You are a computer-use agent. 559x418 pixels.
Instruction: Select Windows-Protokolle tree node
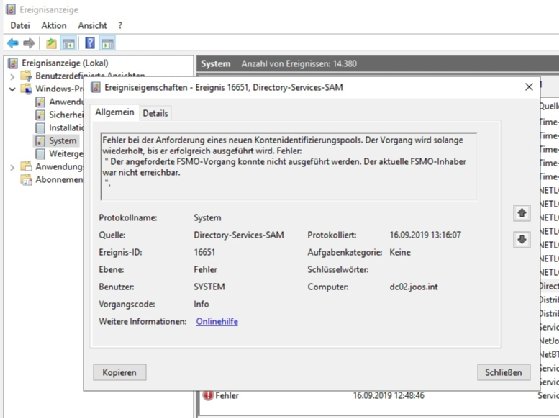59,88
